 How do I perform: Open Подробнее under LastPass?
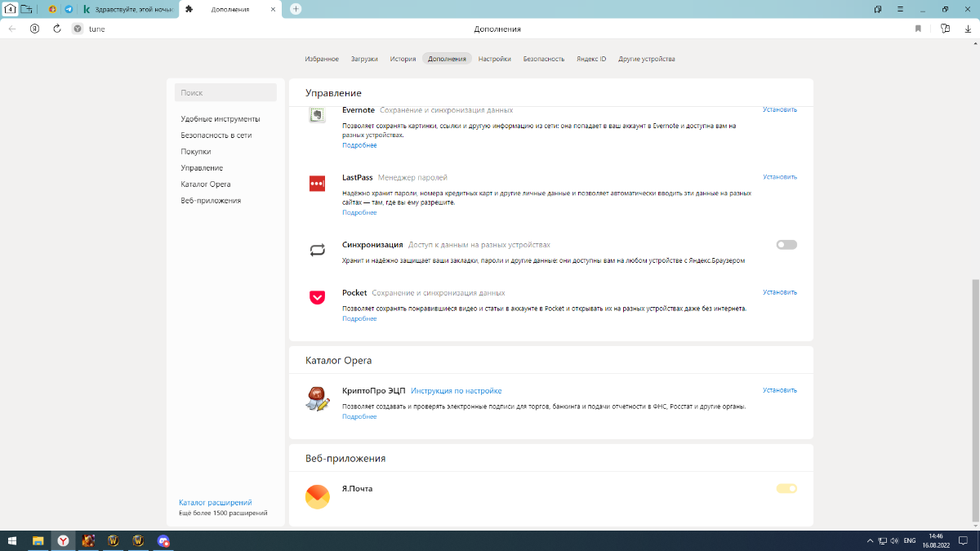coord(359,212)
